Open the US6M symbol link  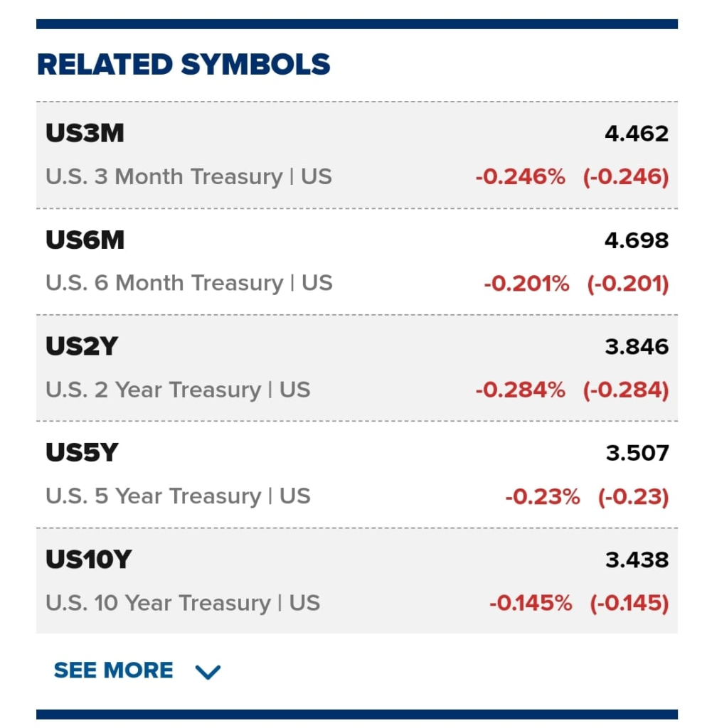click(85, 240)
